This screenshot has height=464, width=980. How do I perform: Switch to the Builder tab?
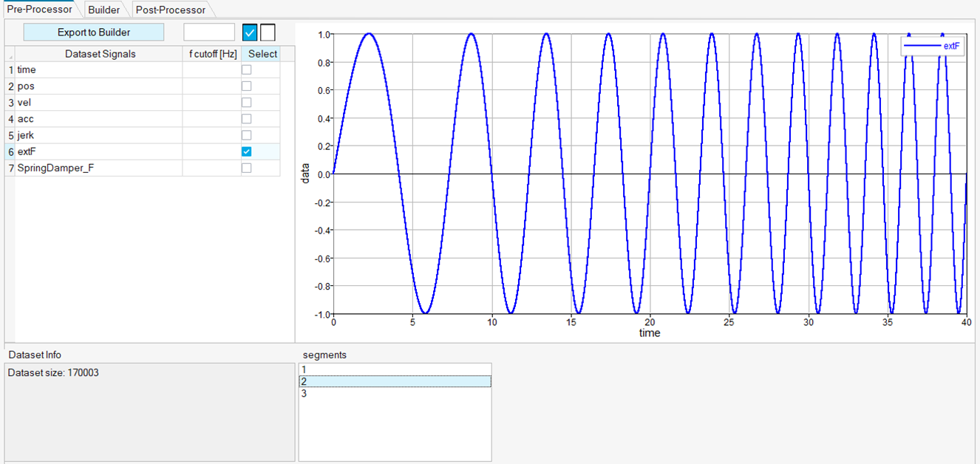(x=103, y=10)
